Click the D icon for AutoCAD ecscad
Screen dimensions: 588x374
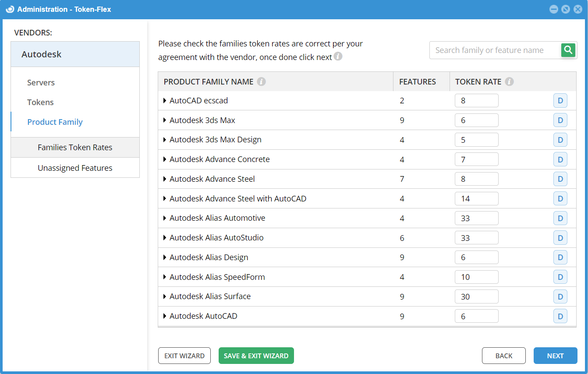pos(560,101)
